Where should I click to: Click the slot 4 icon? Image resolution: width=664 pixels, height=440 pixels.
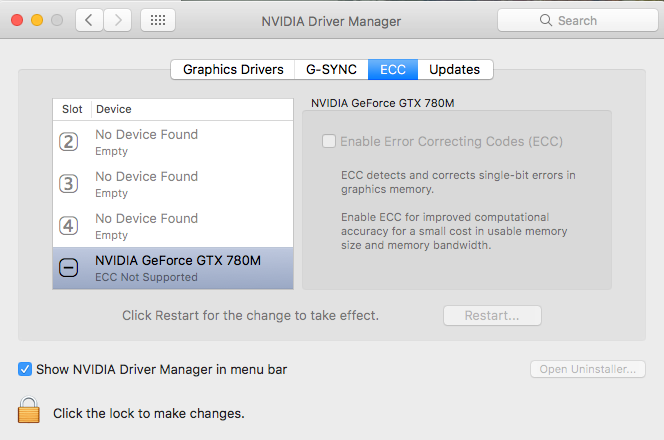point(69,226)
